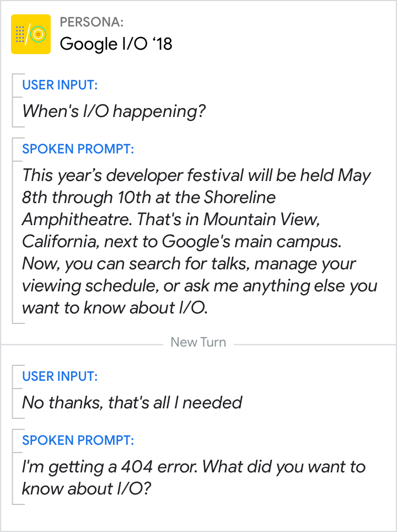Screen dimensions: 397x532
Task: Click the "When's I/O happening?" text
Action: [x=114, y=111]
